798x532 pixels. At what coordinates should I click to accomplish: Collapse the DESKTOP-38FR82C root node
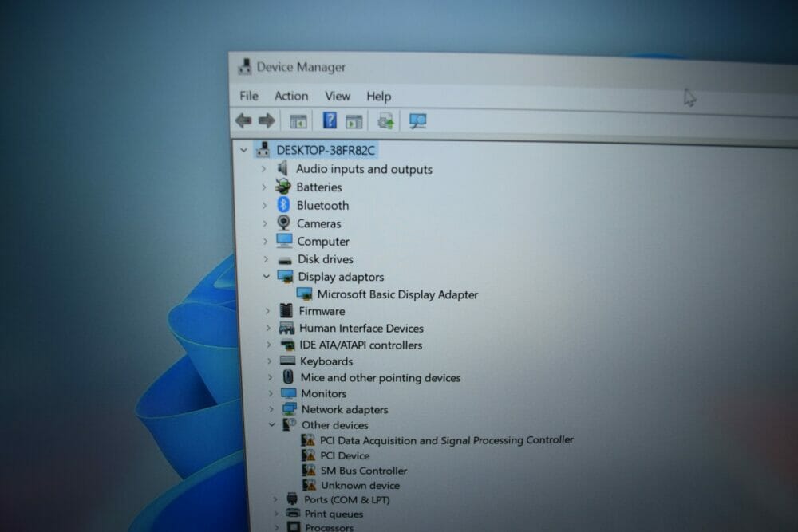point(243,150)
